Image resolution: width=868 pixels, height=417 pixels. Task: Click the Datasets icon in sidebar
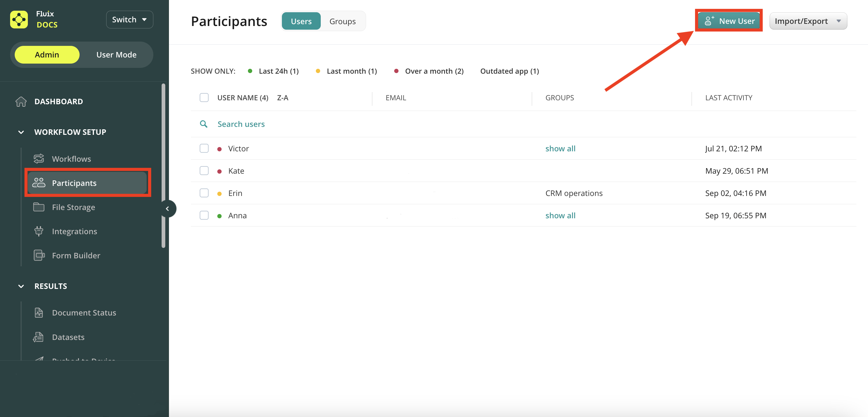39,337
